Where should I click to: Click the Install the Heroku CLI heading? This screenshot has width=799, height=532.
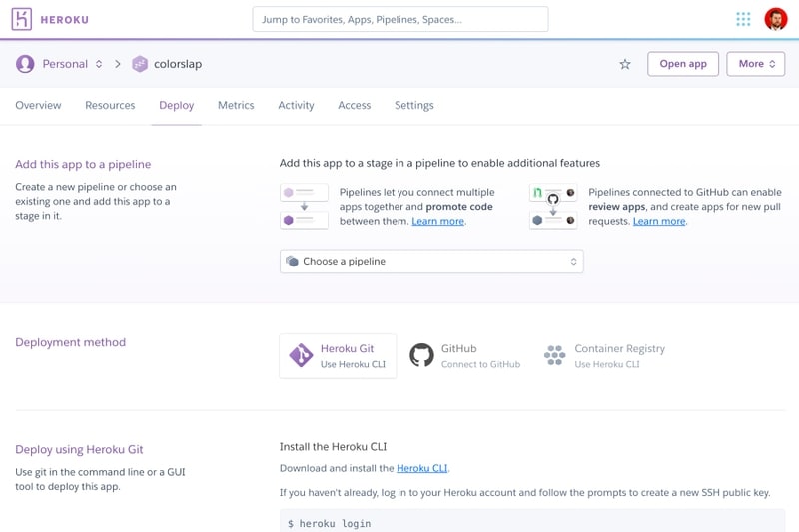tap(333, 447)
